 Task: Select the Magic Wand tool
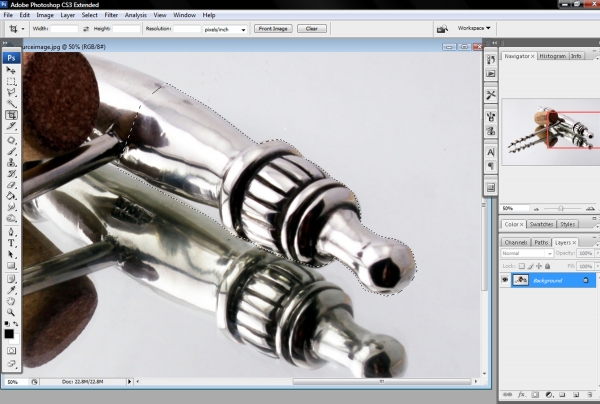pos(11,104)
